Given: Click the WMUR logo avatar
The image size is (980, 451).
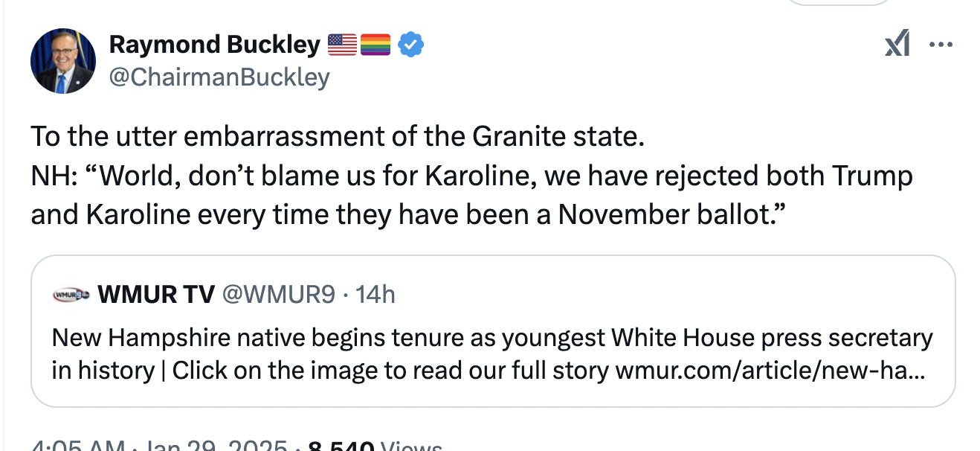Looking at the screenshot, I should click(x=71, y=295).
